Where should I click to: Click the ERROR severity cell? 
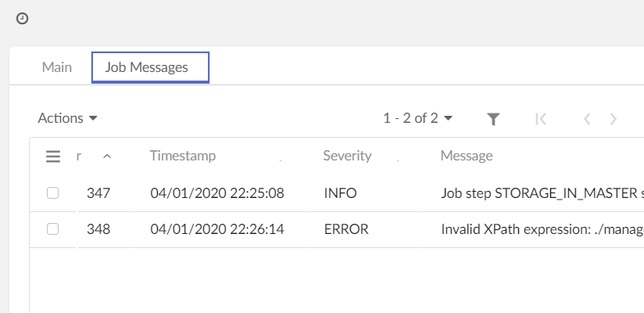(x=345, y=229)
